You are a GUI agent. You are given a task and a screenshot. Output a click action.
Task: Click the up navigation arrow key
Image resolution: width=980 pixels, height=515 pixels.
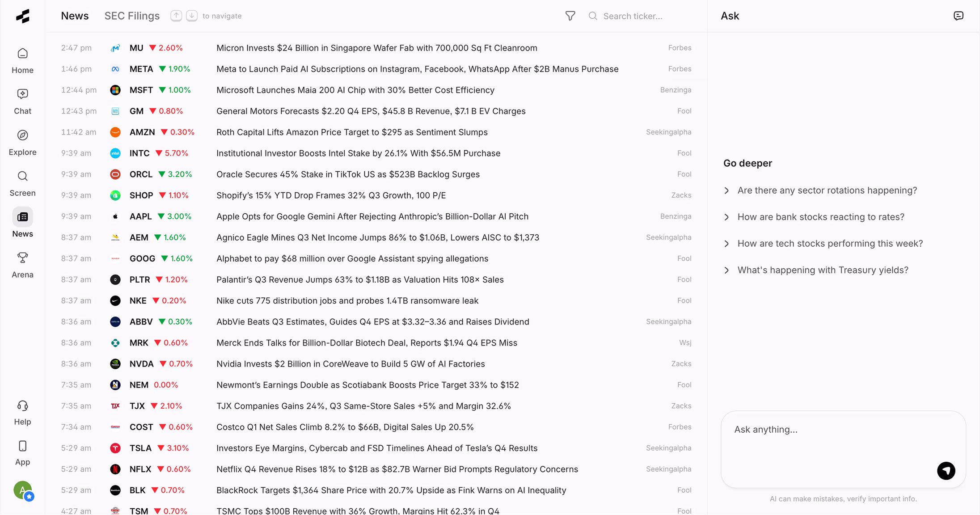[176, 16]
